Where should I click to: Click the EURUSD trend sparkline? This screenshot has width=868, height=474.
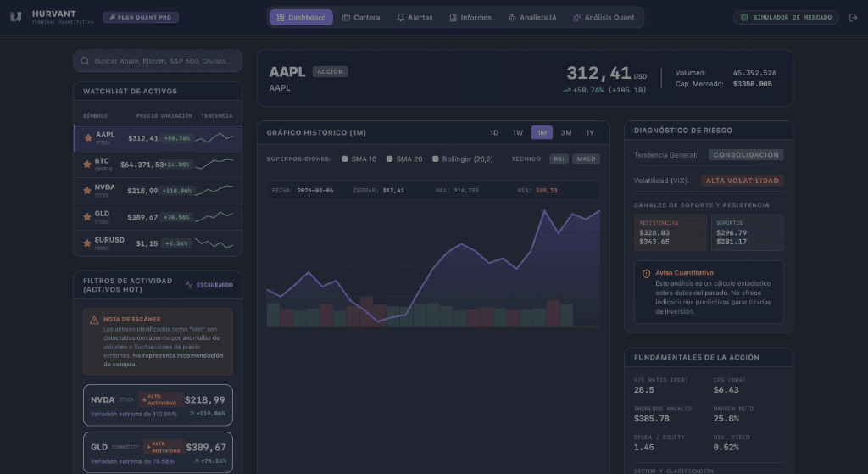click(214, 243)
